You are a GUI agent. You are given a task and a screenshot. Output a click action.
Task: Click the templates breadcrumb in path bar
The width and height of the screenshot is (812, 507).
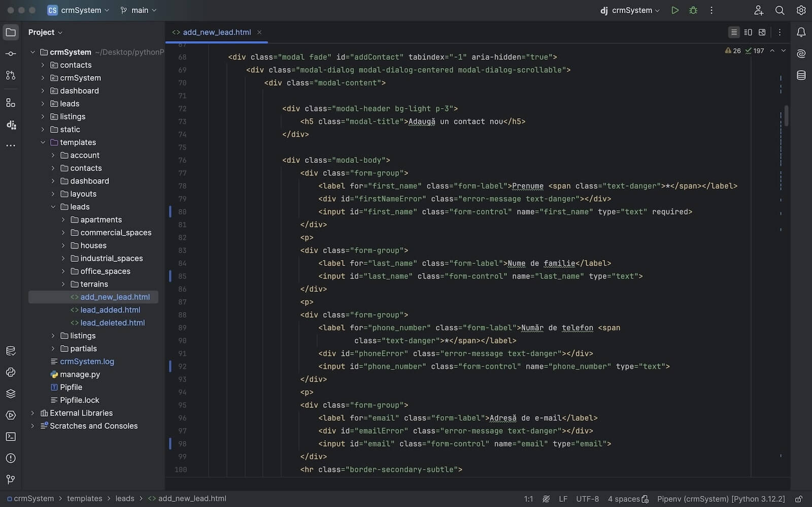tap(84, 499)
